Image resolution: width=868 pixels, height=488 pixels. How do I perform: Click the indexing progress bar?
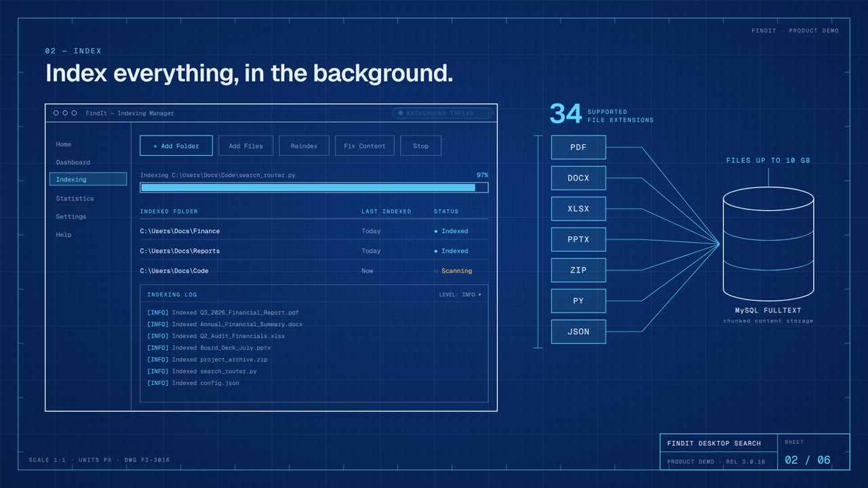[314, 188]
